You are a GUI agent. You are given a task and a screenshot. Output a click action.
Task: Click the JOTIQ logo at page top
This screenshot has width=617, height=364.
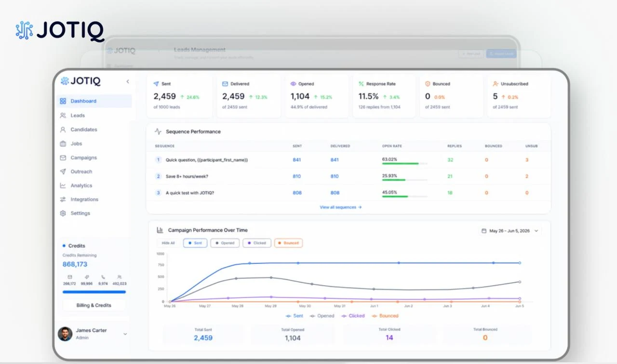click(x=60, y=30)
